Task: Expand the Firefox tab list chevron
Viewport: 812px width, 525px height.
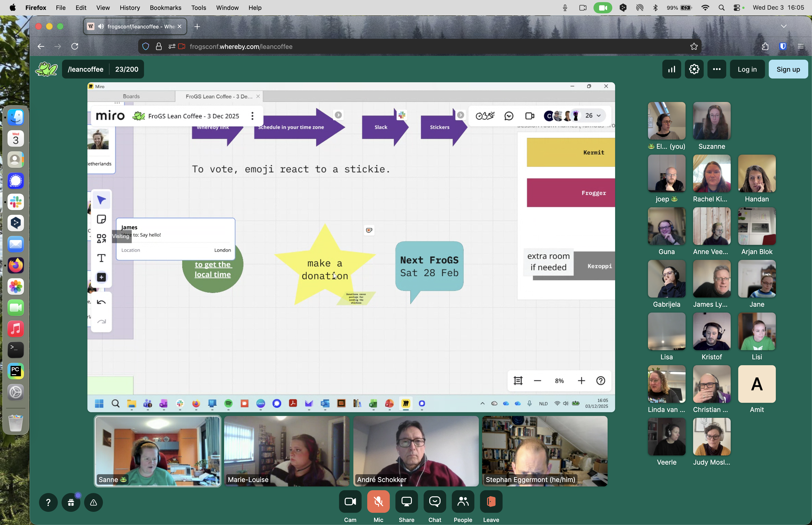Action: coord(783,26)
